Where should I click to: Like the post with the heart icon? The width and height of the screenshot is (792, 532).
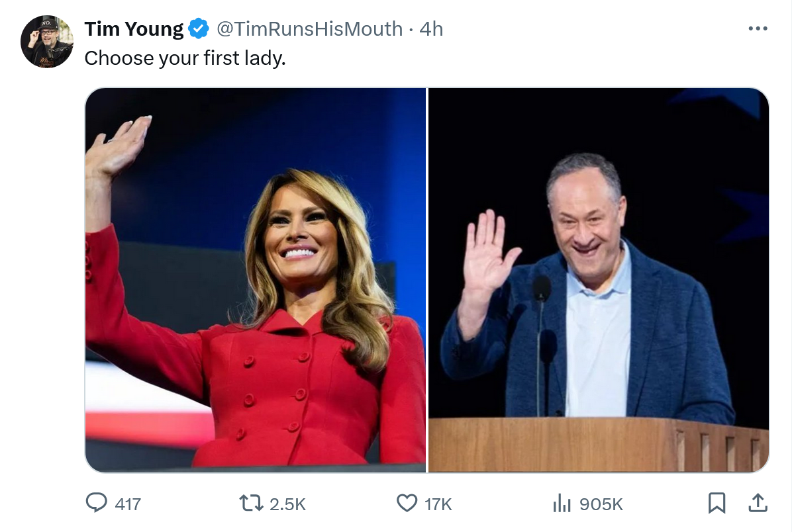pos(407,504)
